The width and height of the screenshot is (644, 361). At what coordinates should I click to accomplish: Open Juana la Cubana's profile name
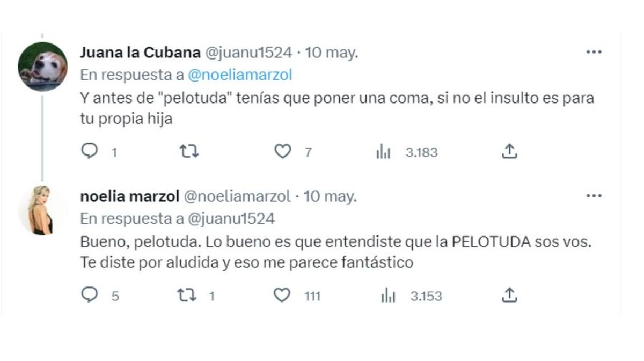point(140,53)
